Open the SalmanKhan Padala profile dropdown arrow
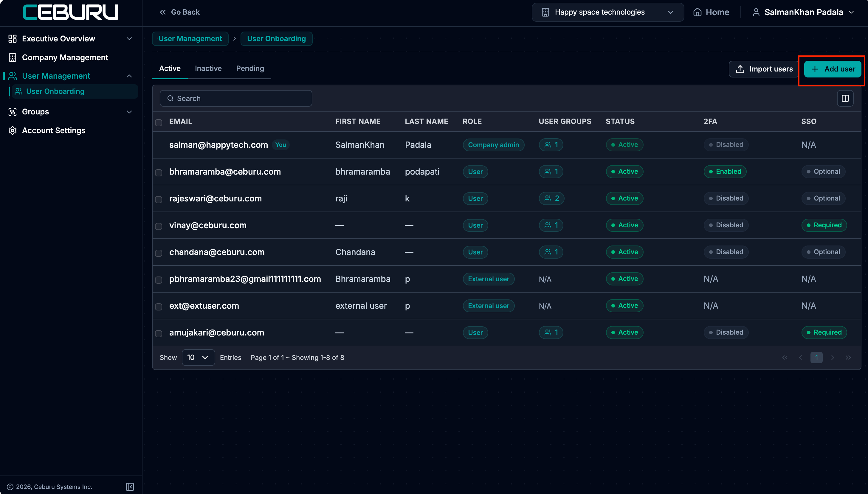 tap(851, 12)
